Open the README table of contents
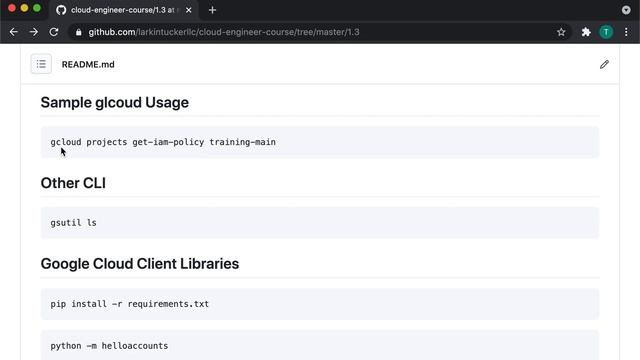 pyautogui.click(x=41, y=64)
